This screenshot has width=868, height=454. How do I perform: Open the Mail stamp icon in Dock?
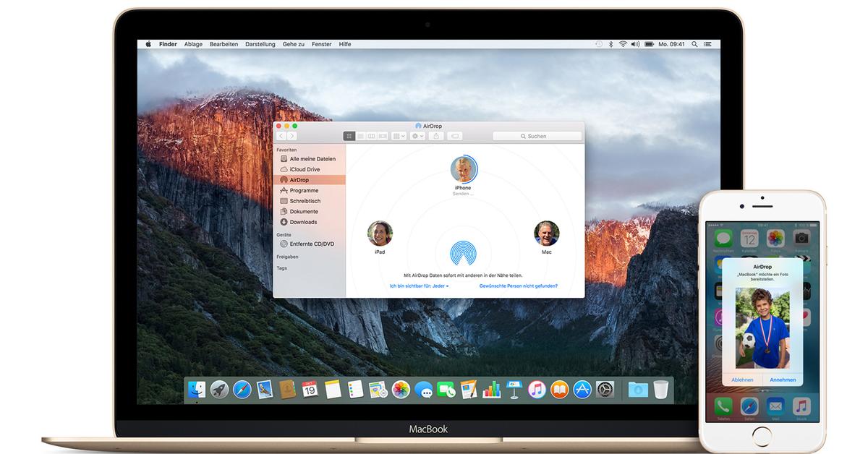[265, 390]
